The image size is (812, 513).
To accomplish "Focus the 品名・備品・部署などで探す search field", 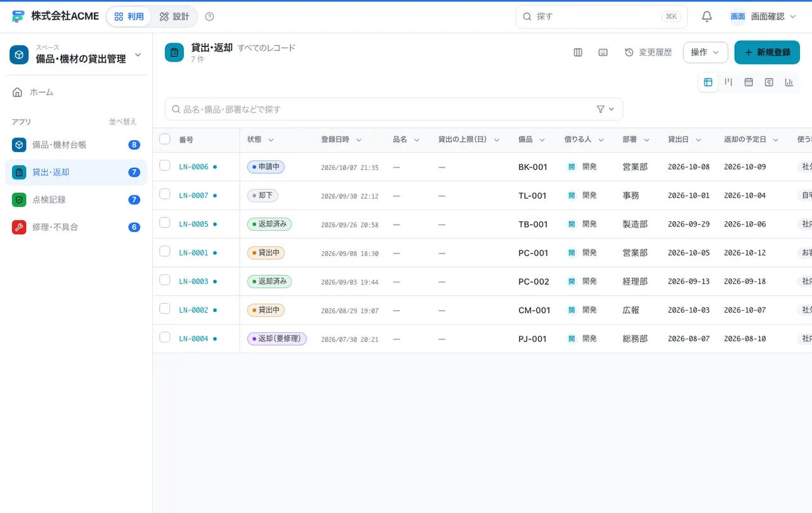I will click(394, 109).
